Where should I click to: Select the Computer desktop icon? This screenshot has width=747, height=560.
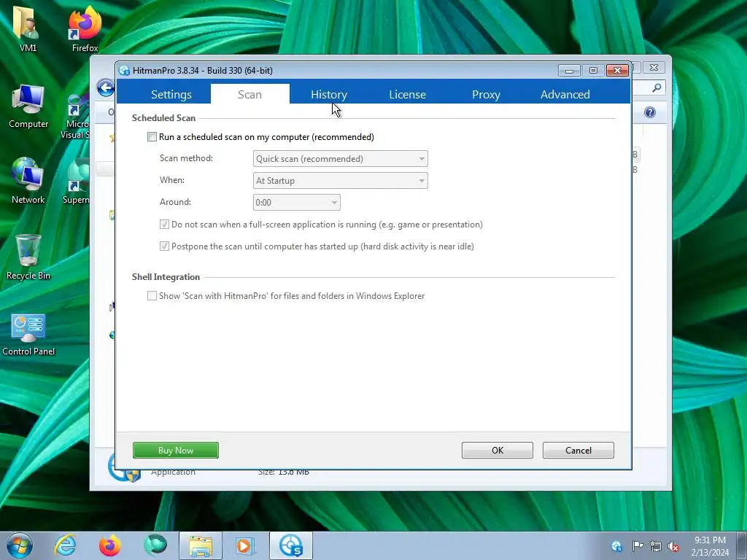tap(28, 107)
